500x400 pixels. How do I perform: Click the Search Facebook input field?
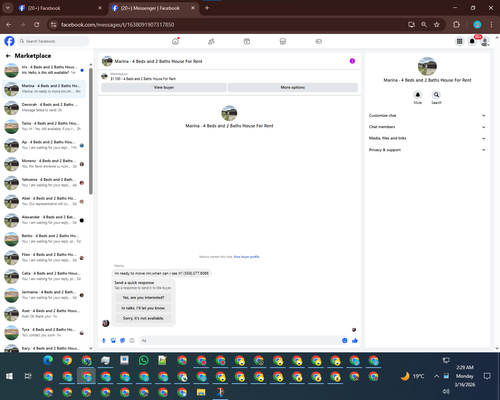53,41
